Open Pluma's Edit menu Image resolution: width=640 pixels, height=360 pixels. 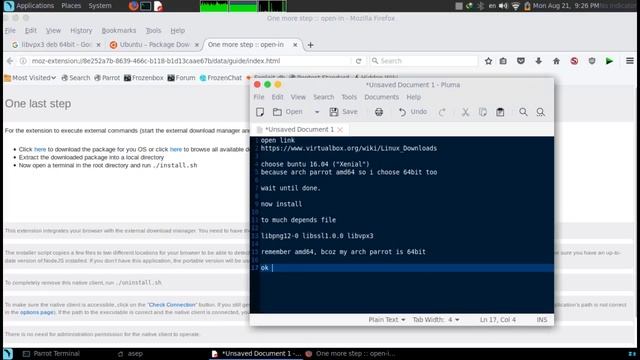tap(277, 97)
